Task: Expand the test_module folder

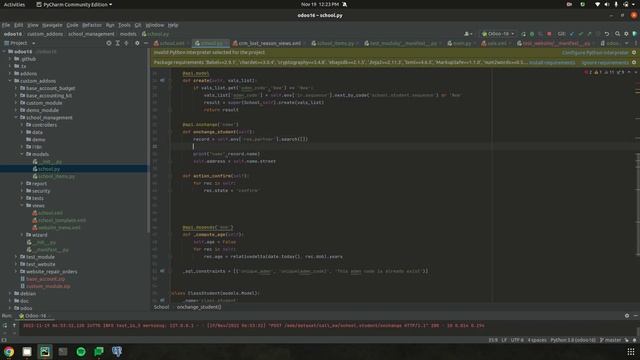Action: [x=16, y=257]
